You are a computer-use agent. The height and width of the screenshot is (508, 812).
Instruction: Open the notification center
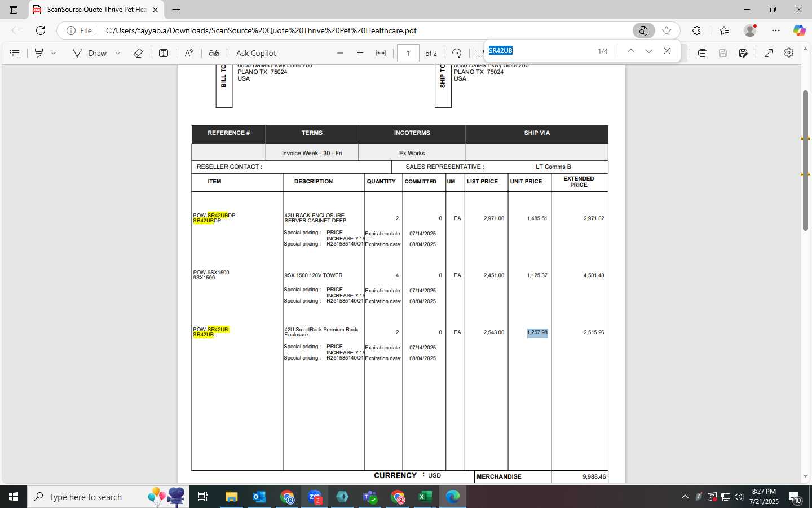pos(795,497)
